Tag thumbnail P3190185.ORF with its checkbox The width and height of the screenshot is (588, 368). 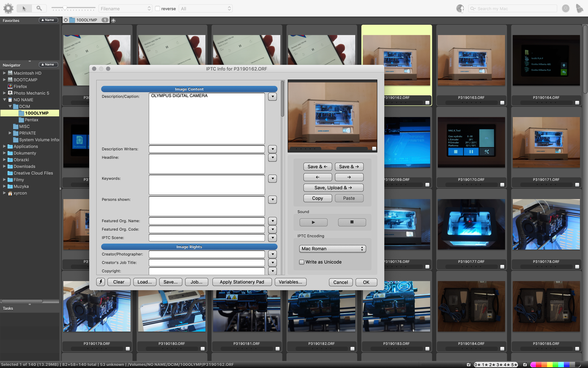click(577, 348)
